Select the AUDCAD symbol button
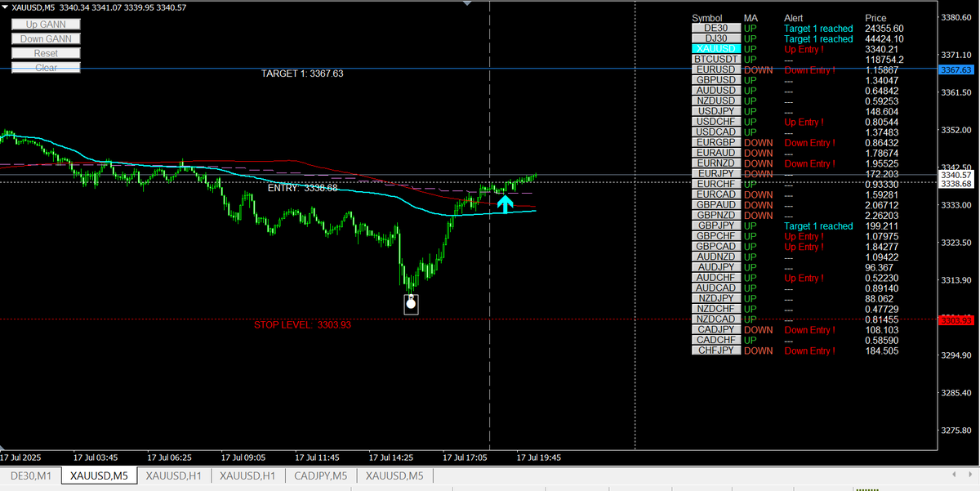The width and height of the screenshot is (980, 491). [716, 288]
